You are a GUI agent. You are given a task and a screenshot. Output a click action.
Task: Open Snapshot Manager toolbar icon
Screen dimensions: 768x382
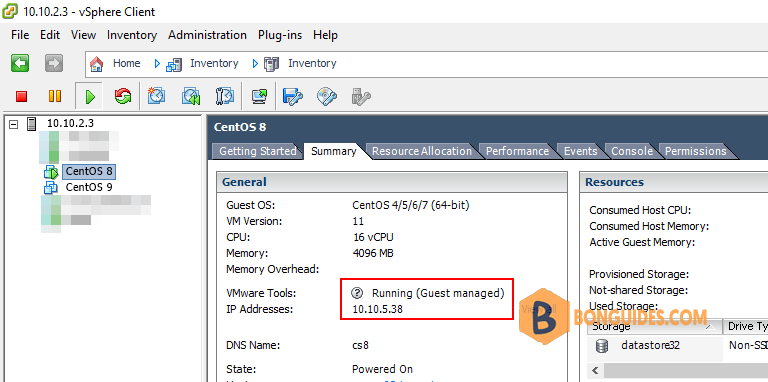[225, 96]
